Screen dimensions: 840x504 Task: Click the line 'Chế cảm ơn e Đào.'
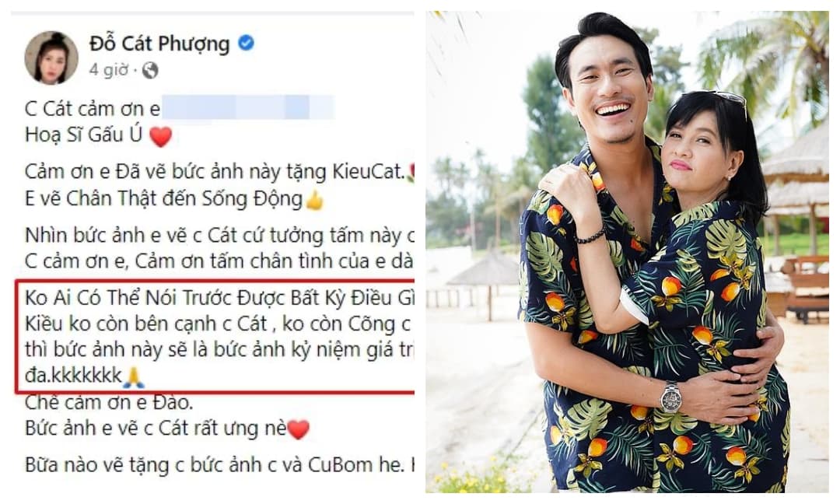[x=109, y=401]
